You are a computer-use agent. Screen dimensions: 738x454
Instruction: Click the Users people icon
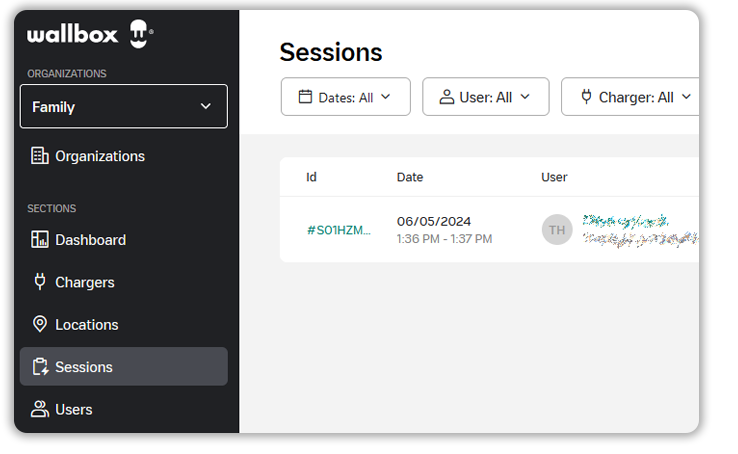point(40,409)
